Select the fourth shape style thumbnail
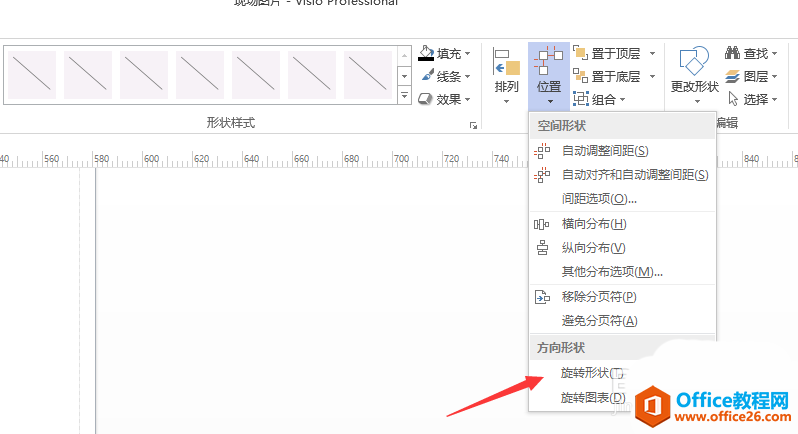This screenshot has height=434, width=798. coord(200,75)
